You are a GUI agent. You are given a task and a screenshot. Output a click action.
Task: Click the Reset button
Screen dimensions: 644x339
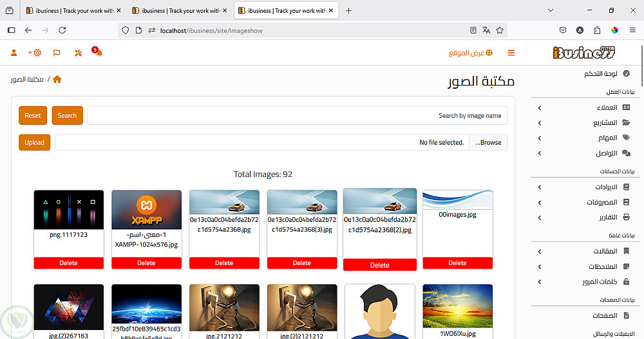point(33,115)
